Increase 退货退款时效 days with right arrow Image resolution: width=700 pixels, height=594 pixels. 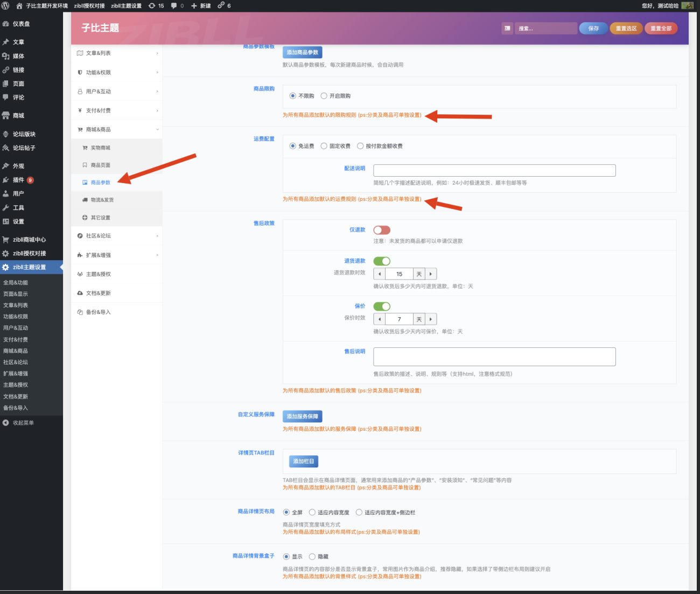point(431,274)
